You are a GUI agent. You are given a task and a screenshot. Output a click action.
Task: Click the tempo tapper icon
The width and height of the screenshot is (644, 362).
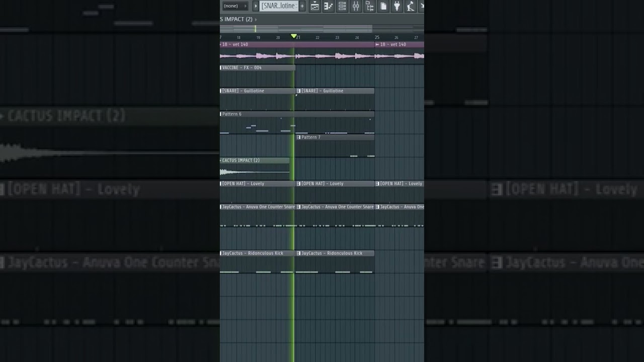pyautogui.click(x=411, y=6)
